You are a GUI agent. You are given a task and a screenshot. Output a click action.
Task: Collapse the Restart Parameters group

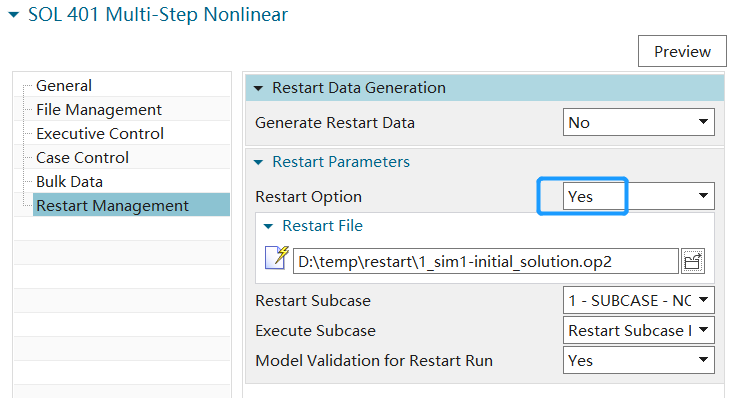258,163
